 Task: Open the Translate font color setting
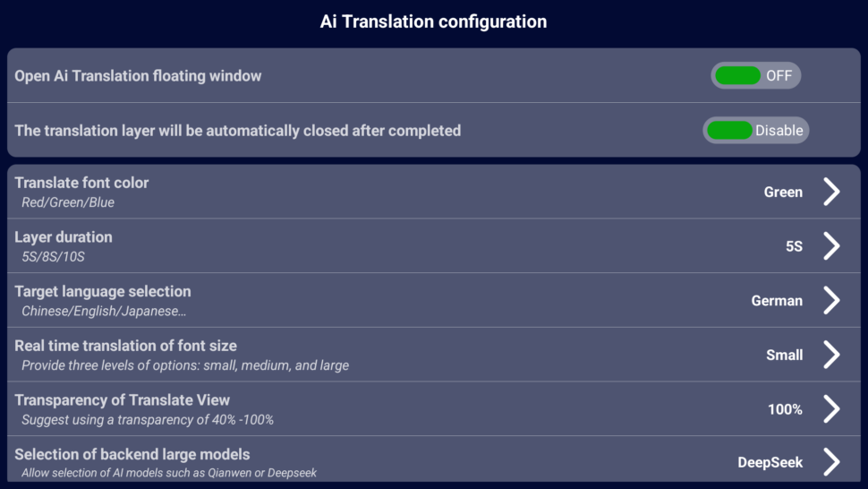coord(434,192)
